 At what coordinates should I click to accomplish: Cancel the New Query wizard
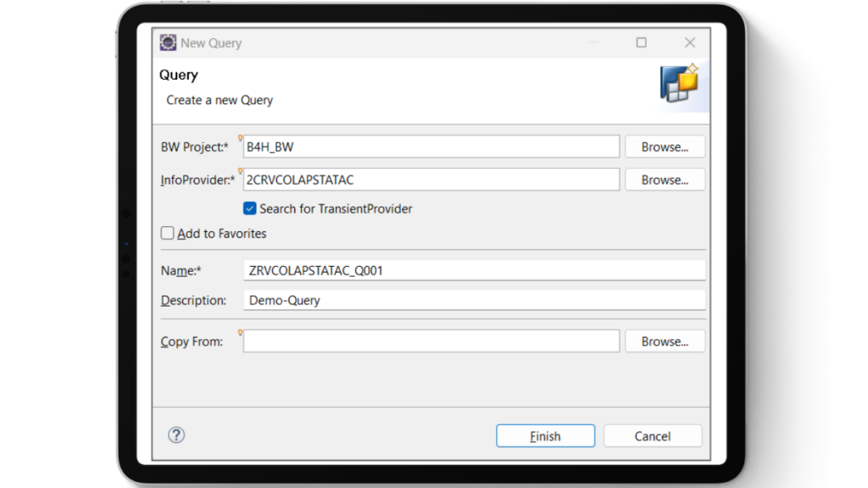pyautogui.click(x=652, y=436)
